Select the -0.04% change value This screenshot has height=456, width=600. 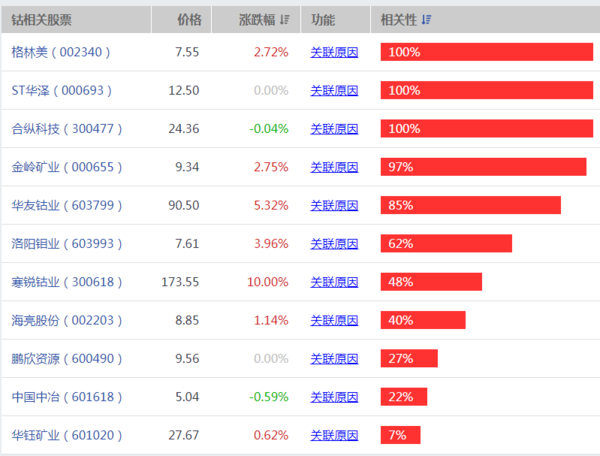click(269, 129)
